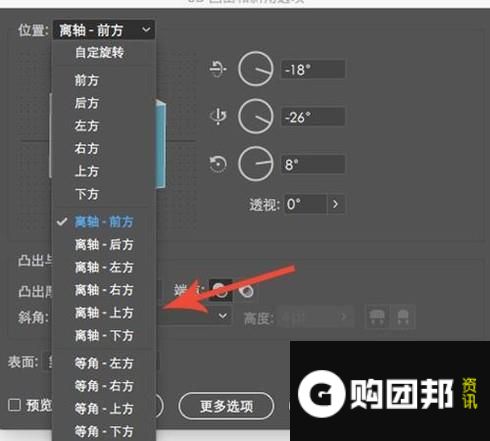The width and height of the screenshot is (490, 441).
Task: Open the 位置 position dropdown
Action: (x=104, y=30)
